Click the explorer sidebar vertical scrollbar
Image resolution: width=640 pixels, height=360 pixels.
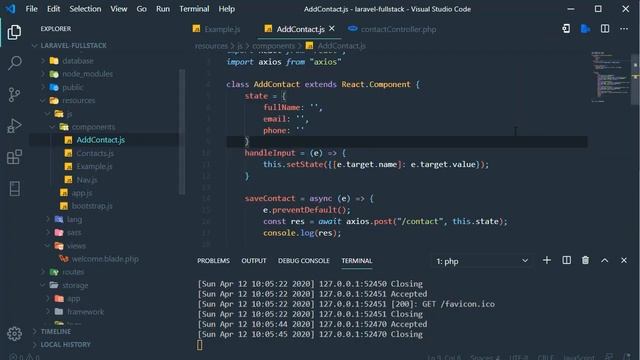click(x=182, y=132)
